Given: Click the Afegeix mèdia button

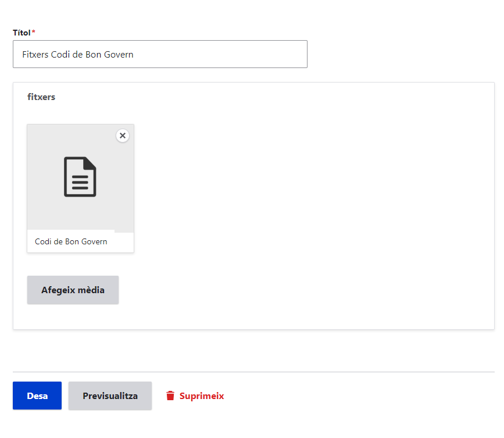Looking at the screenshot, I should click(73, 290).
